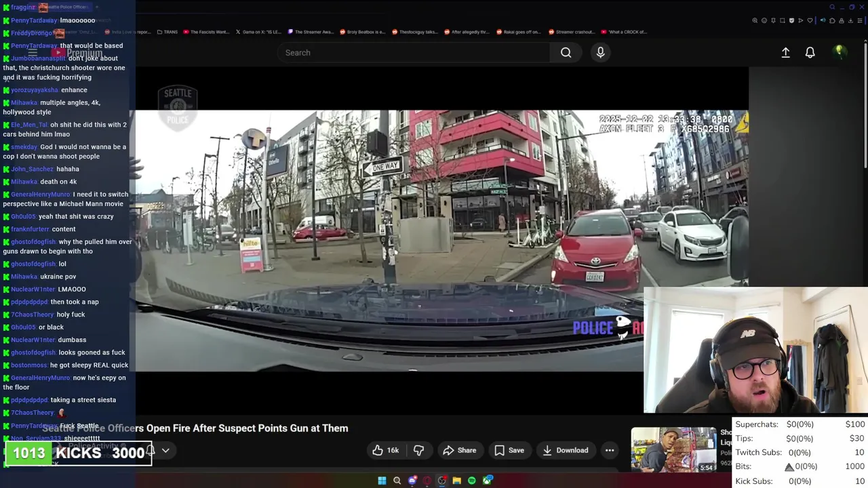Start voice search with the microphone icon
The image size is (868, 488).
[x=600, y=52]
